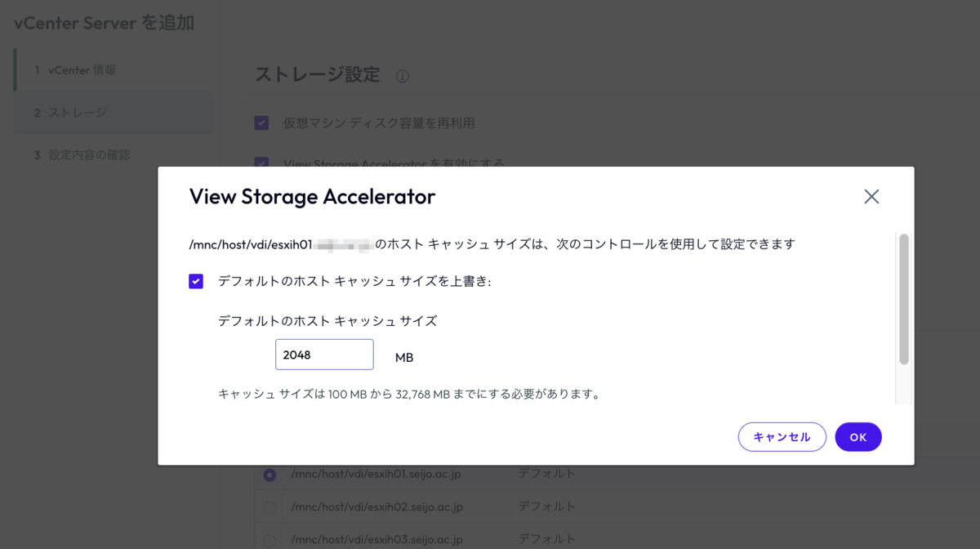Click the キャッシュ サイズは 100 MB から 32,768 MB text
Image resolution: width=980 pixels, height=549 pixels.
pos(409,395)
